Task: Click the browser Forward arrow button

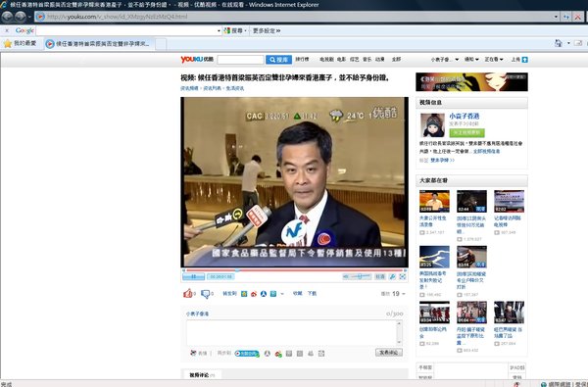Action: coord(20,17)
